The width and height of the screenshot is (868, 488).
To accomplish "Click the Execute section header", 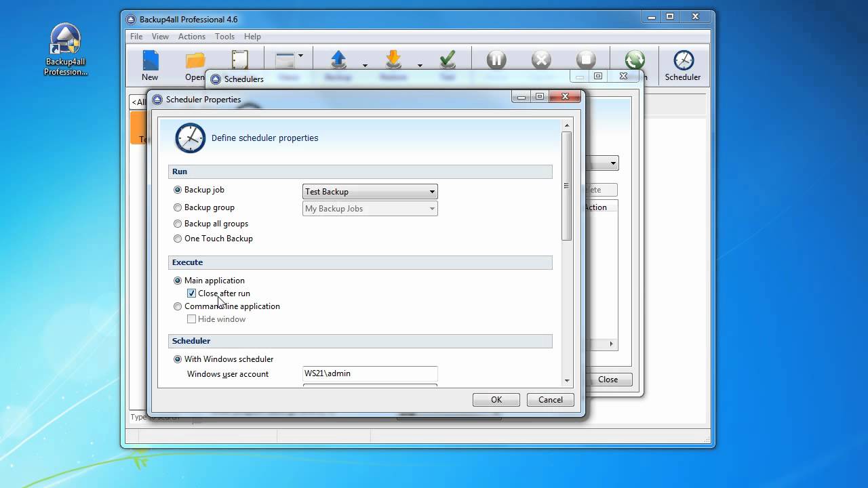I will tap(360, 263).
